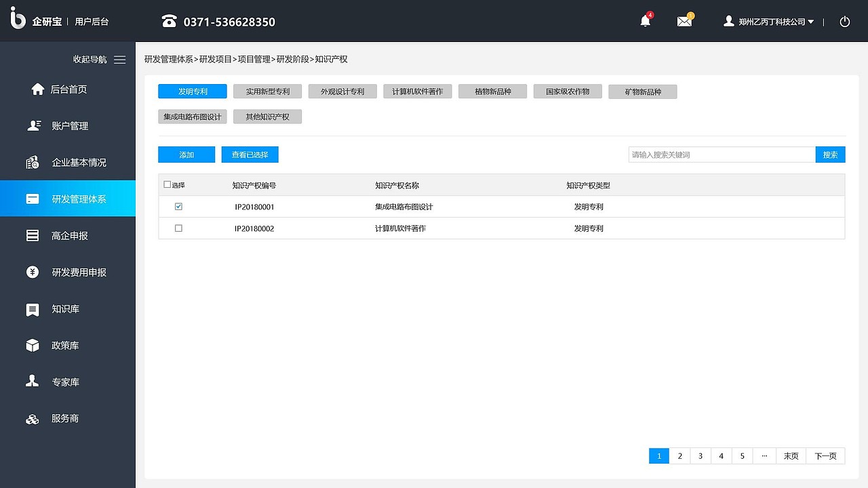Switch to the 实用新型专利 tab
868x488 pixels.
tap(268, 91)
